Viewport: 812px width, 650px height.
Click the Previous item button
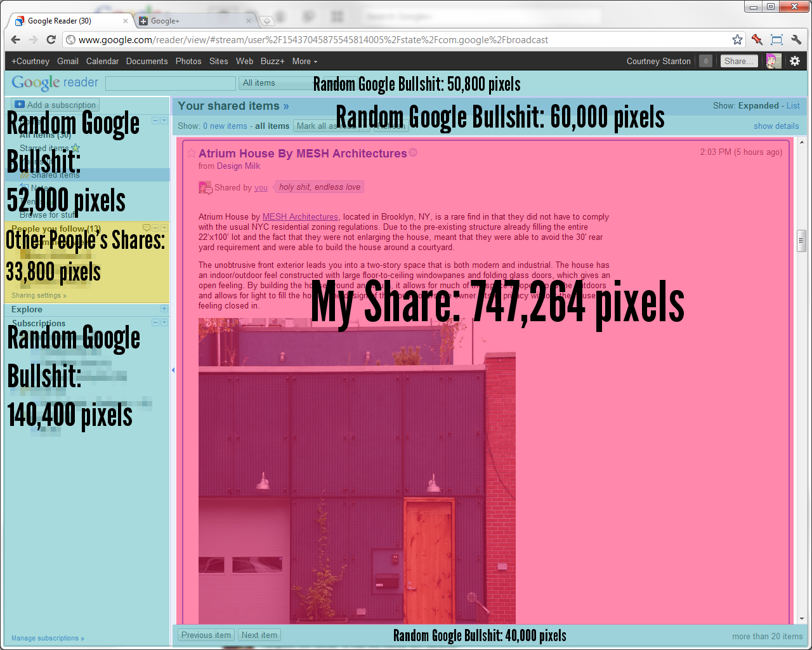tap(206, 635)
